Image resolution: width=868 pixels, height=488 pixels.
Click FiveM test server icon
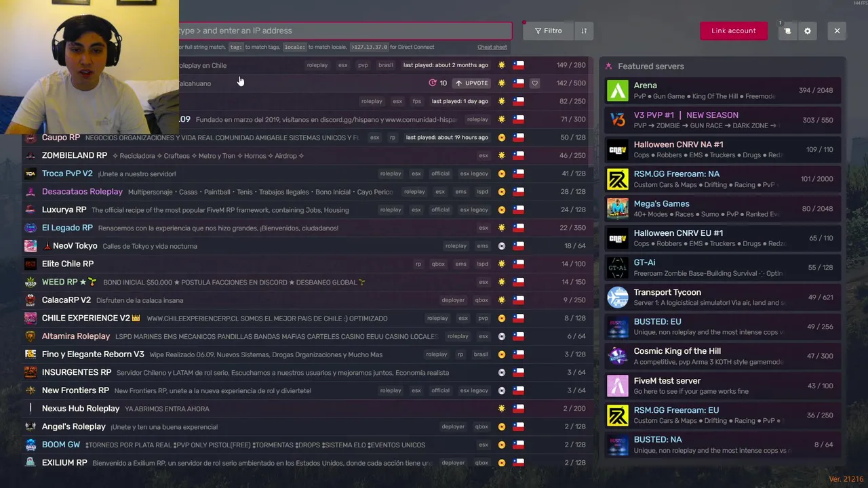617,386
